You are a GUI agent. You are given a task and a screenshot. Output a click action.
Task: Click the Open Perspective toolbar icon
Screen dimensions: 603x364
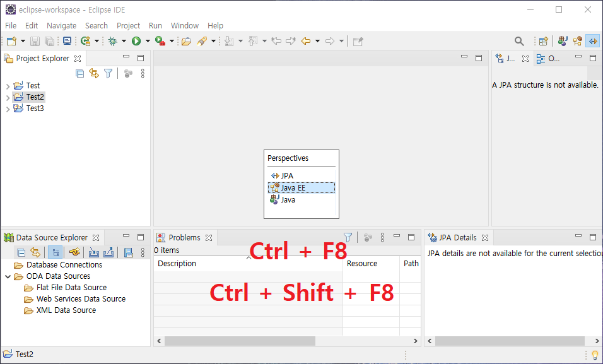(x=543, y=41)
